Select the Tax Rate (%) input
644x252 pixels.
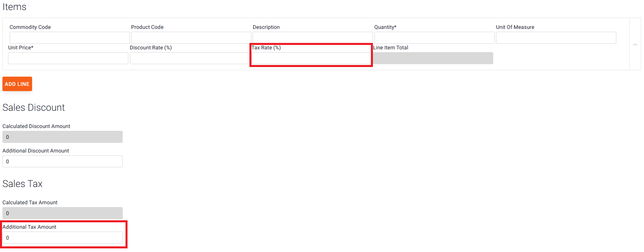tap(311, 58)
